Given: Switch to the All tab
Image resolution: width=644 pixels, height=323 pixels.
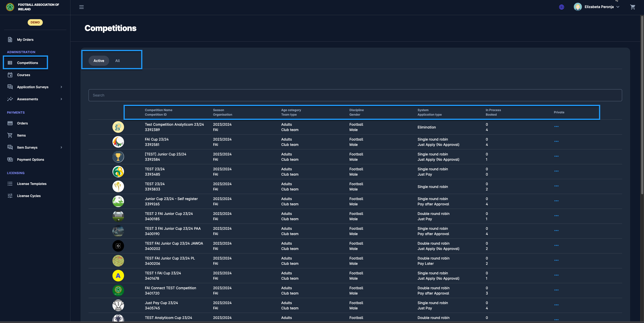Looking at the screenshot, I should tap(117, 61).
